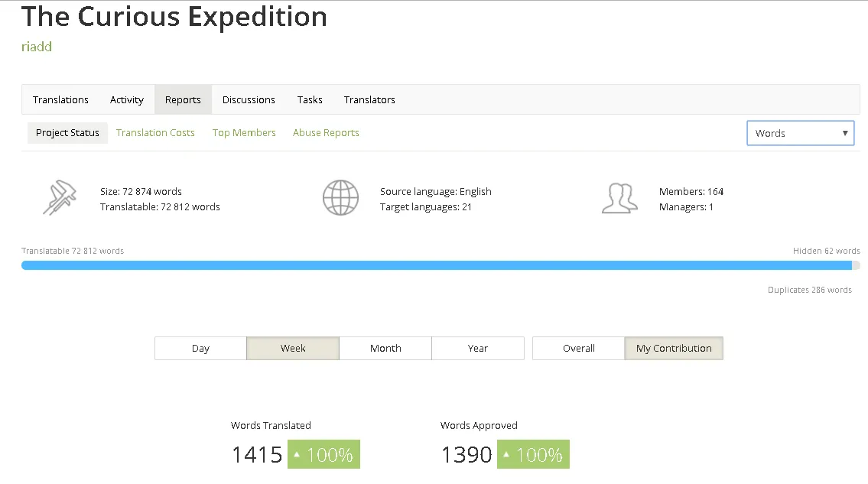Expand the Words unit dropdown
868x484 pixels.
tap(801, 134)
